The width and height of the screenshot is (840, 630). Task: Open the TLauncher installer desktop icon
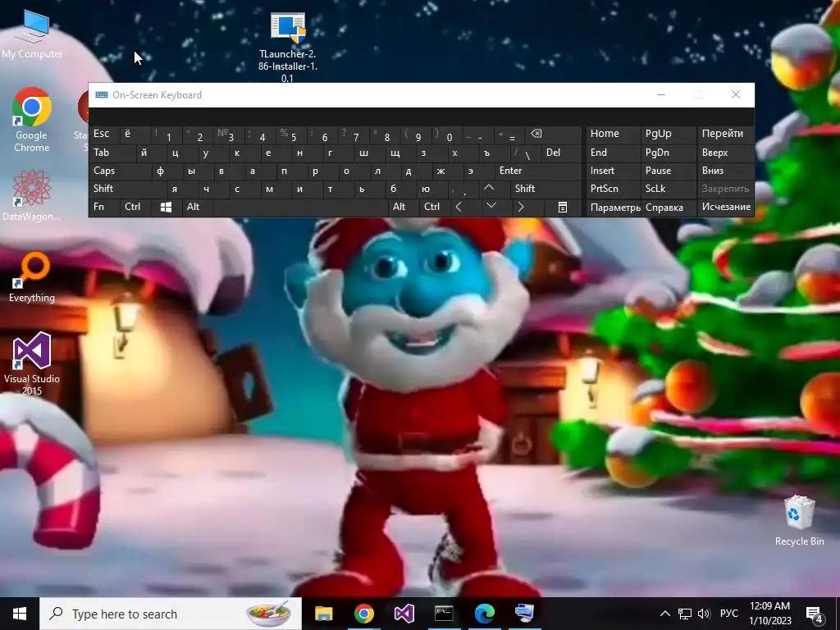coord(288,47)
